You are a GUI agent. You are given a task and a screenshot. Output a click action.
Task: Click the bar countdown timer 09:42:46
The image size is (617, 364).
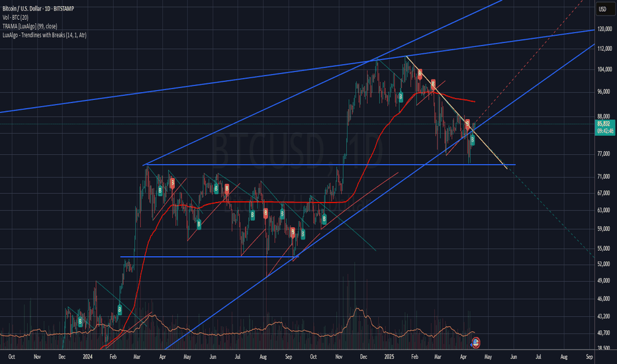605,131
